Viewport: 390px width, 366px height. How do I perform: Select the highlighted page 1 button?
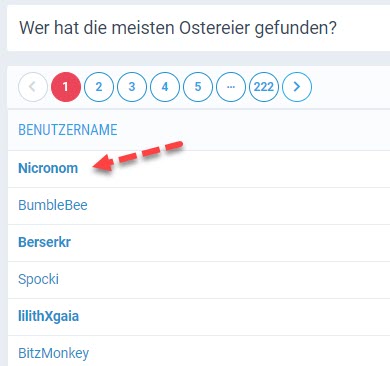66,87
